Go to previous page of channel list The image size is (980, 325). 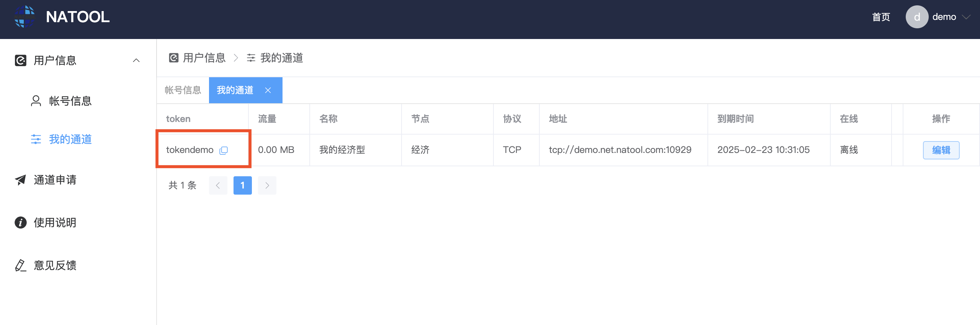pyautogui.click(x=218, y=185)
